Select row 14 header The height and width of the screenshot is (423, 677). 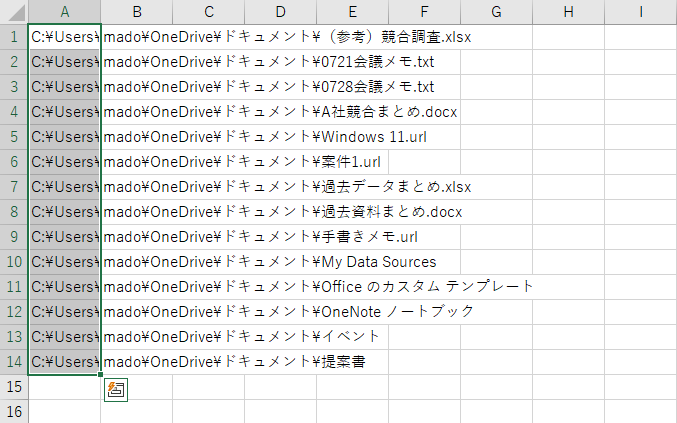point(14,362)
